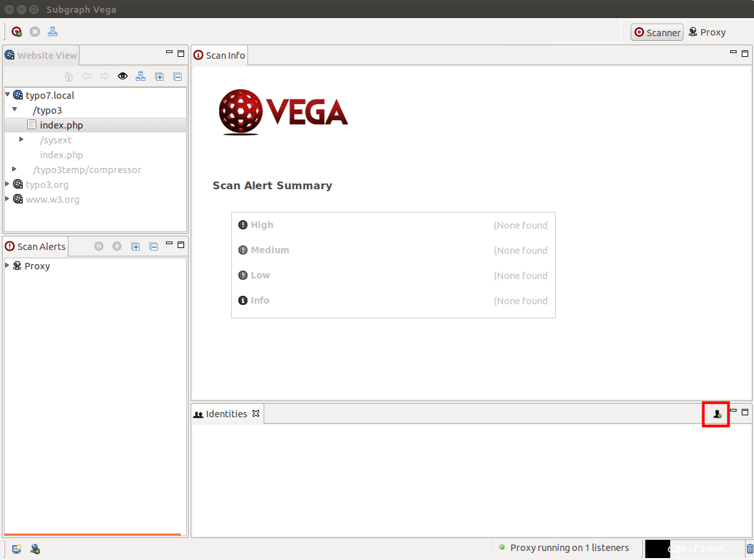Select the Website View tab
Viewport: 754px width, 560px height.
[41, 56]
